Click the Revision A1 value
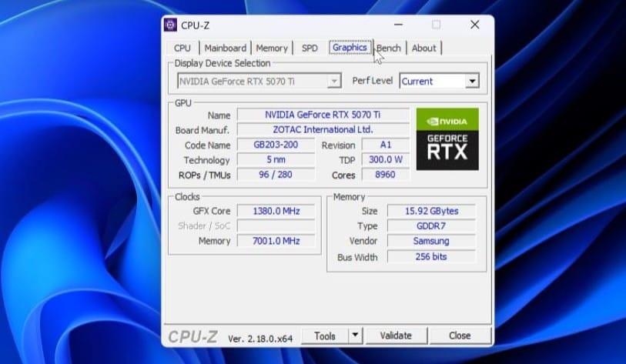The height and width of the screenshot is (364, 626). [x=386, y=145]
